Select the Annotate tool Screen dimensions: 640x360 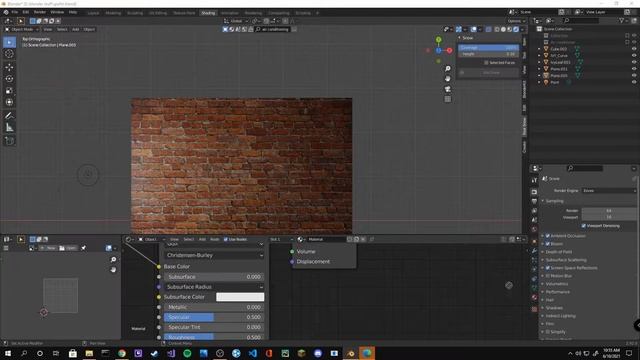pos(9,116)
